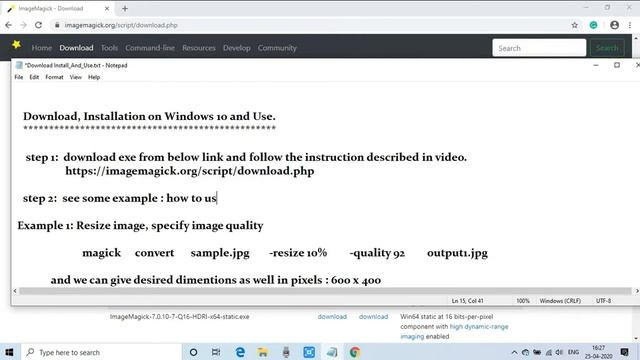The image size is (640, 360).
Task: Open Notepad icon on taskbar
Action: [332, 352]
